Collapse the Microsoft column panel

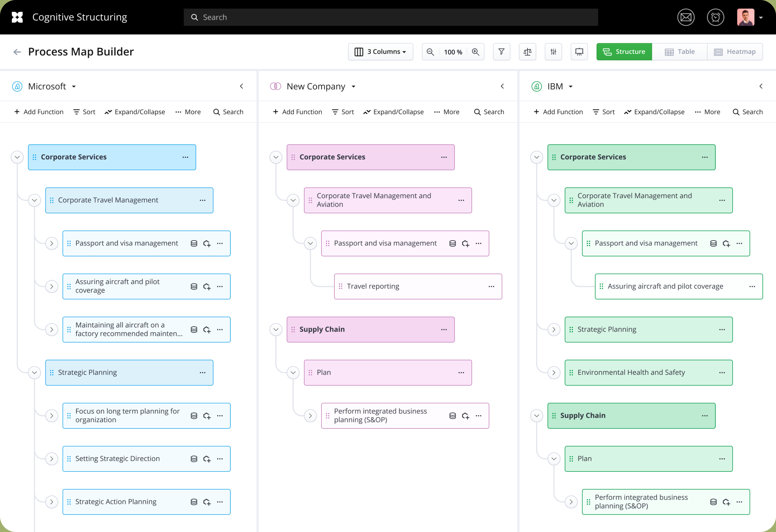tap(242, 86)
